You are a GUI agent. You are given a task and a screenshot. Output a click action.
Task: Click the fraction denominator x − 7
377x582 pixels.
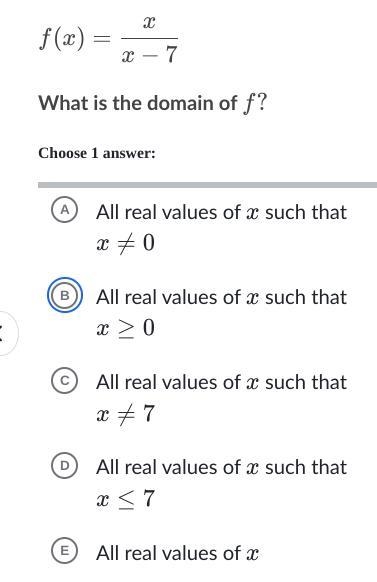coord(150,55)
